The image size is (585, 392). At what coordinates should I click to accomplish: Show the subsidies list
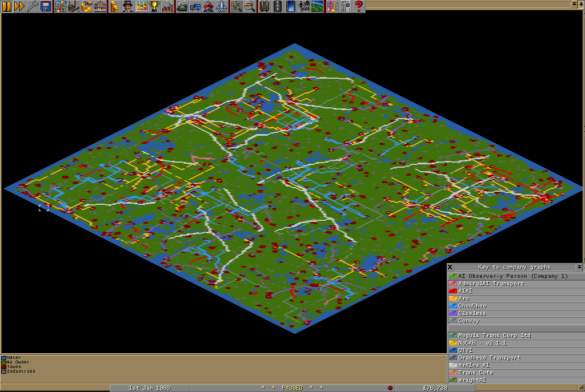(87, 6)
